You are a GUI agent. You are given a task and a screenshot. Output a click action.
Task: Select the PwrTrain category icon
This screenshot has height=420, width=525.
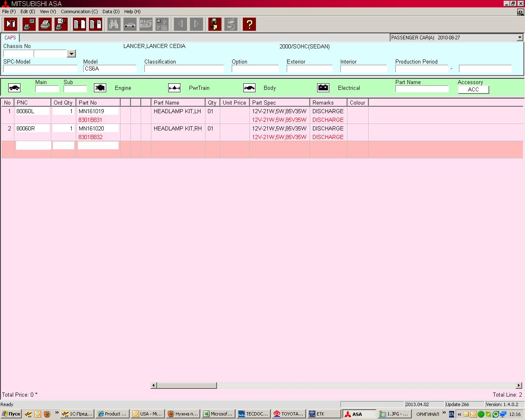(174, 88)
